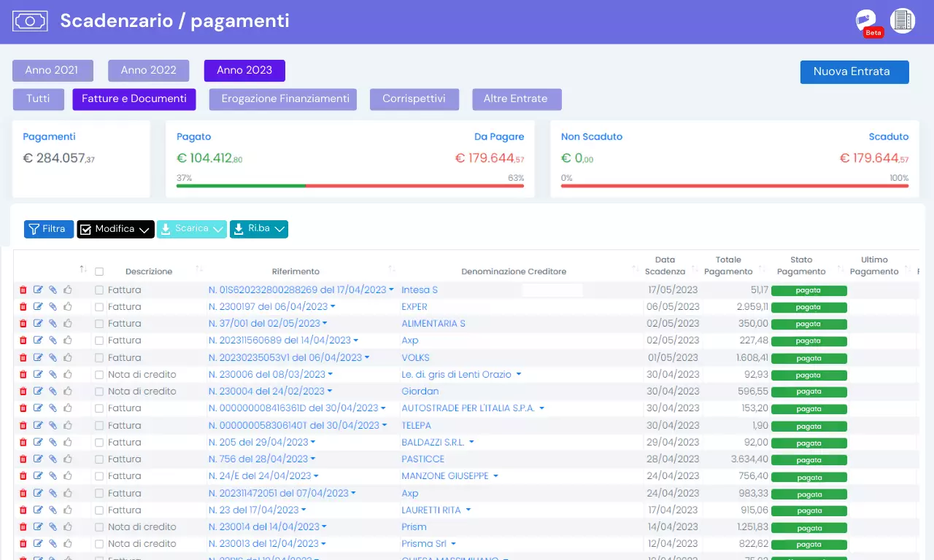Open attachments for ALIMENTARIA S row
Viewport: 934px width, 560px height.
[53, 324]
